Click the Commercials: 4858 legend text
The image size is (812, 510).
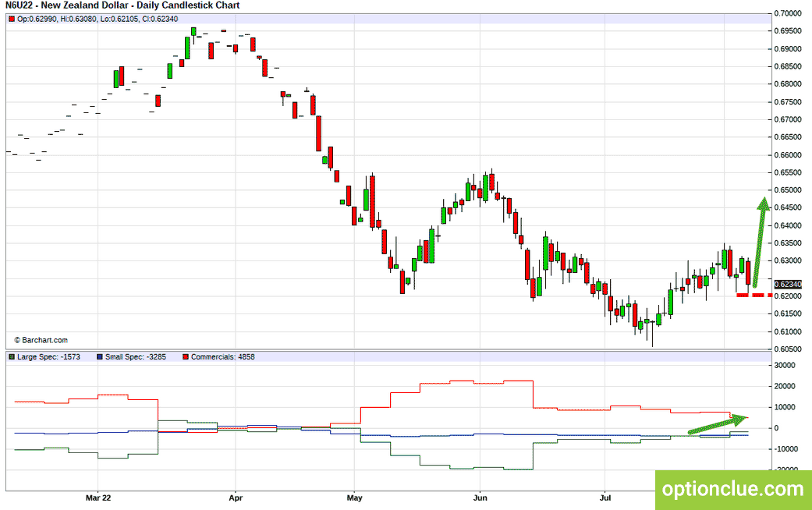(x=222, y=356)
